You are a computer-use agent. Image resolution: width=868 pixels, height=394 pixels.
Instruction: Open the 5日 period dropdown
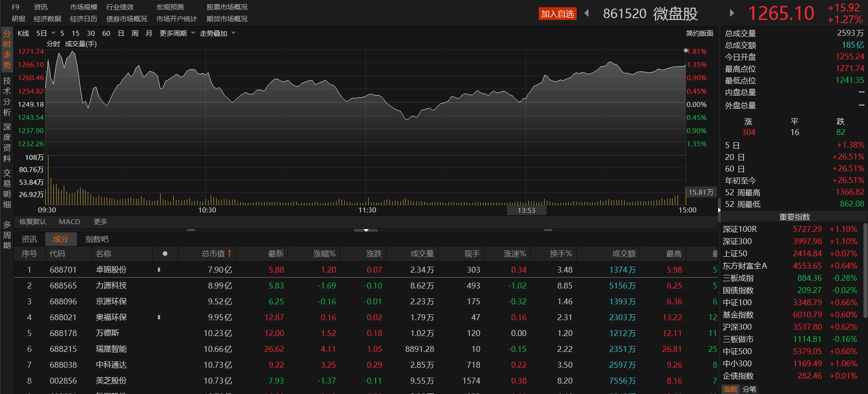[53, 34]
